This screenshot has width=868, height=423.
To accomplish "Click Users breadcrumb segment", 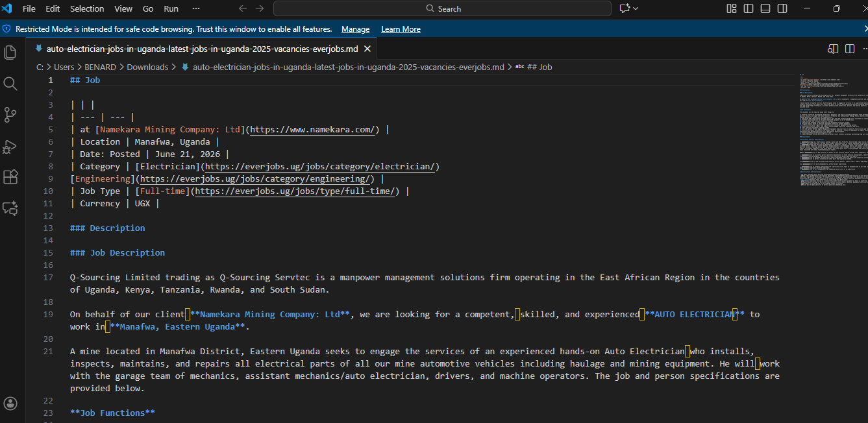I will click(x=64, y=67).
